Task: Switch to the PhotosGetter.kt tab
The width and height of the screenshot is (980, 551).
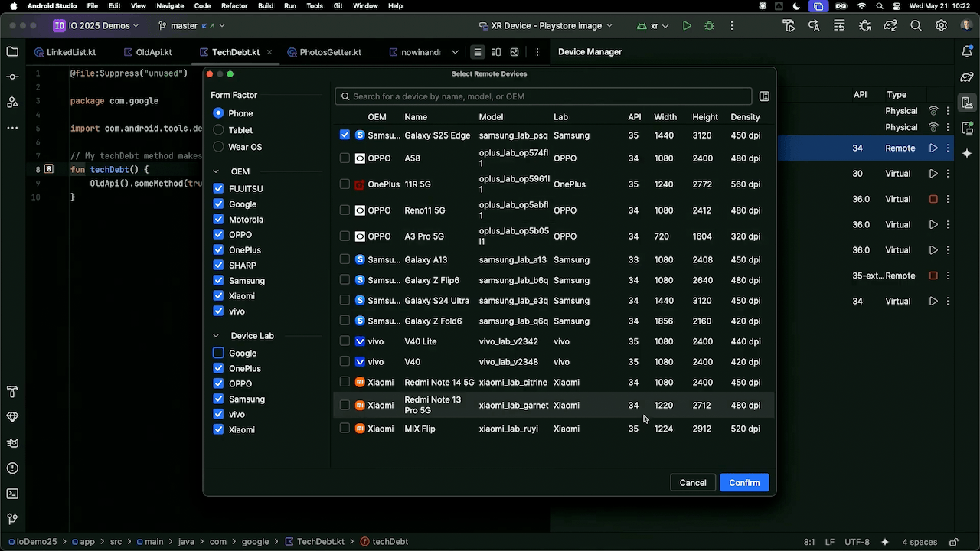Action: pyautogui.click(x=325, y=52)
